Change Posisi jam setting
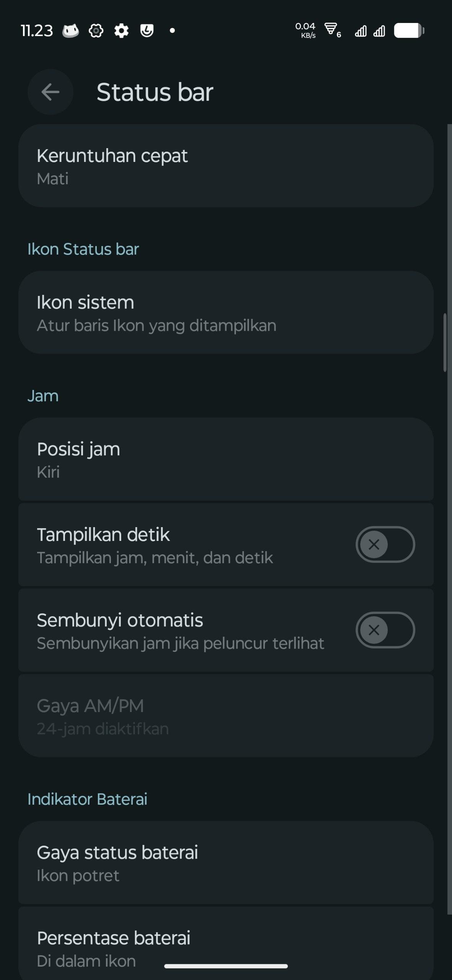The height and width of the screenshot is (980, 452). point(226,459)
